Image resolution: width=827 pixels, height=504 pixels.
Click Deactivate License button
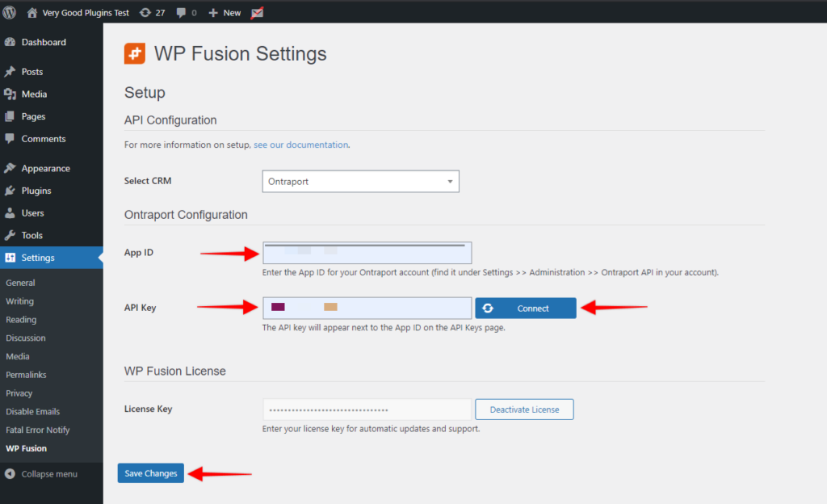(x=524, y=409)
